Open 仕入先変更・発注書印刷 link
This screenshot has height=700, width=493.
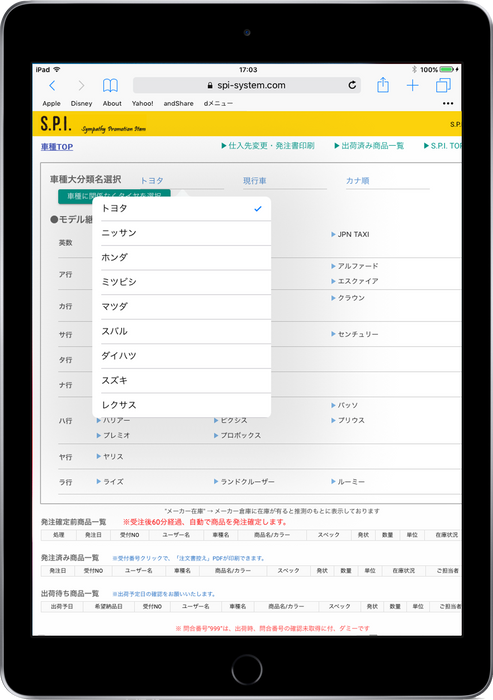point(268,146)
